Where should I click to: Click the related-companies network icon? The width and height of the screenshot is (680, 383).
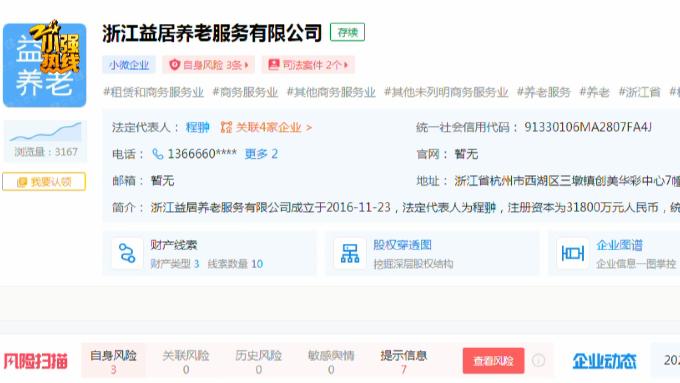click(226, 127)
